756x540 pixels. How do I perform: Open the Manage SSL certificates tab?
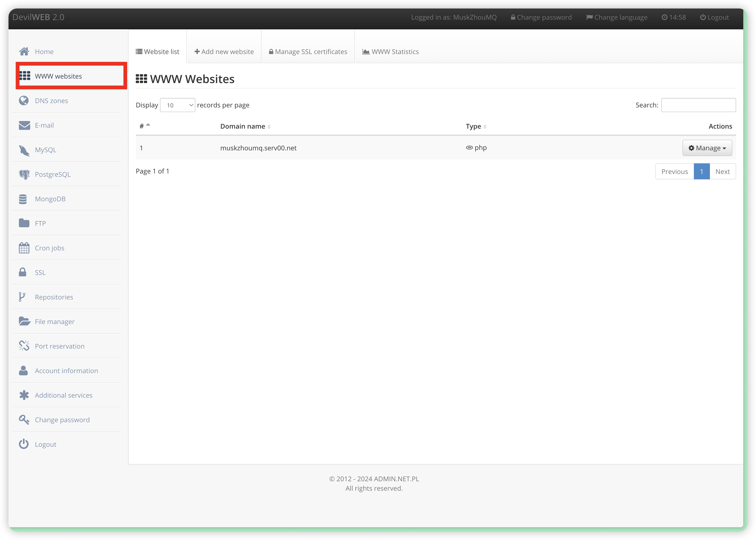tap(308, 52)
